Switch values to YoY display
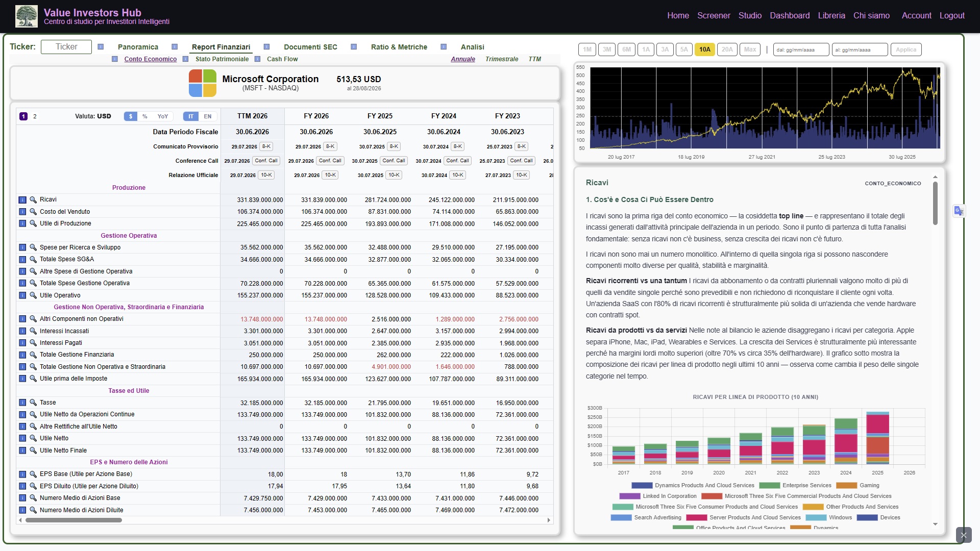The width and height of the screenshot is (980, 551). (x=163, y=116)
